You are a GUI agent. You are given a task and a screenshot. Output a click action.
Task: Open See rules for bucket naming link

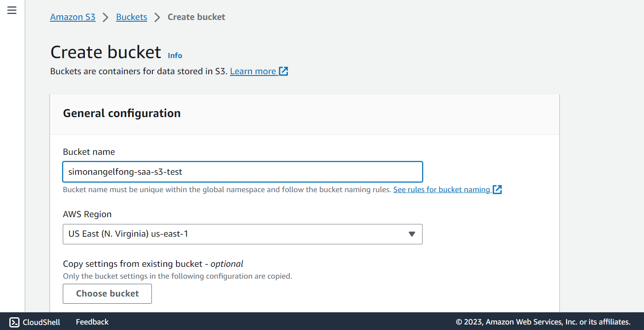click(448, 190)
